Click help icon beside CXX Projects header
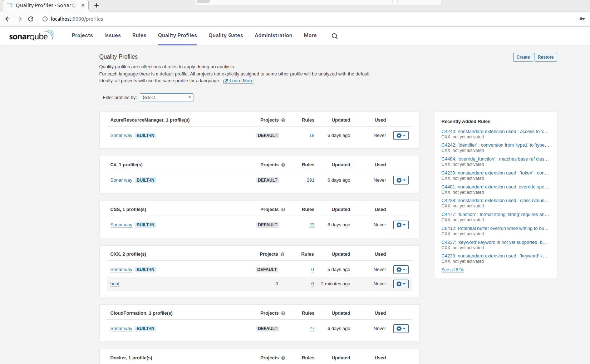The width and height of the screenshot is (590, 364). pyautogui.click(x=282, y=254)
